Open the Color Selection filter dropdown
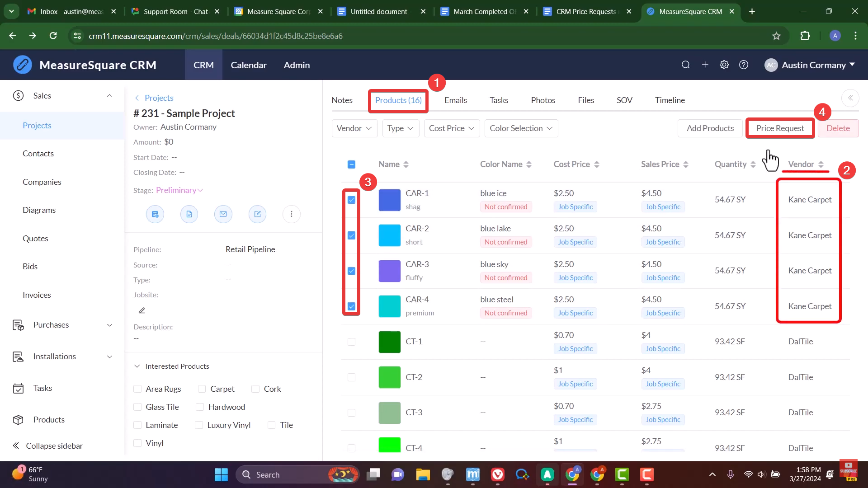Screen dimensions: 868x488 521,128
